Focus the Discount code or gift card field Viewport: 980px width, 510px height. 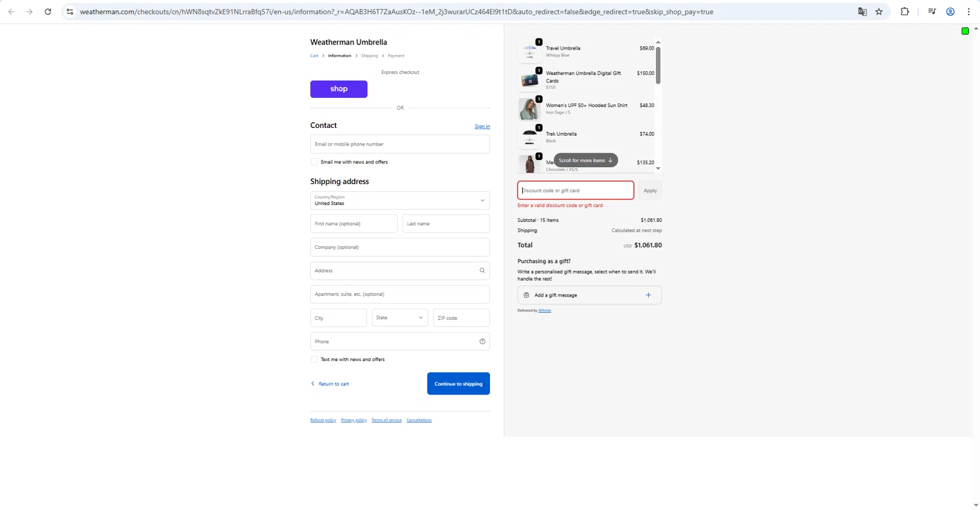coord(575,191)
